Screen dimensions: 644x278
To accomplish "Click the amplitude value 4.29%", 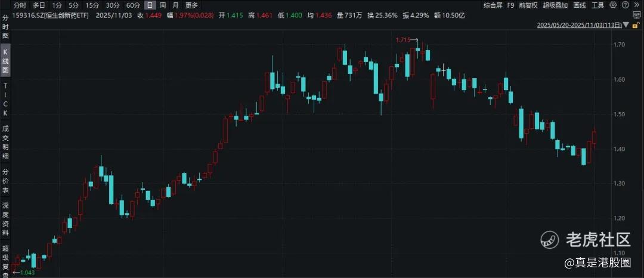I will [419, 16].
